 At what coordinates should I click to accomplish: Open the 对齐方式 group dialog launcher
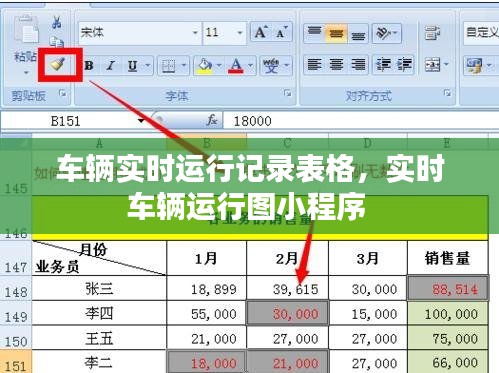coord(448,93)
